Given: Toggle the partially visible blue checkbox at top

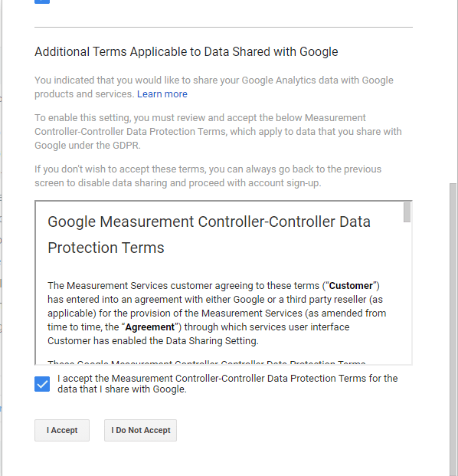Looking at the screenshot, I should (42, 2).
